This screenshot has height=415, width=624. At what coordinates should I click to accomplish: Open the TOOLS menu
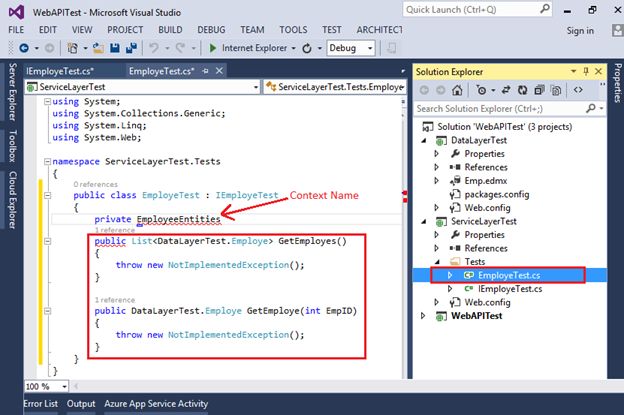(x=293, y=30)
